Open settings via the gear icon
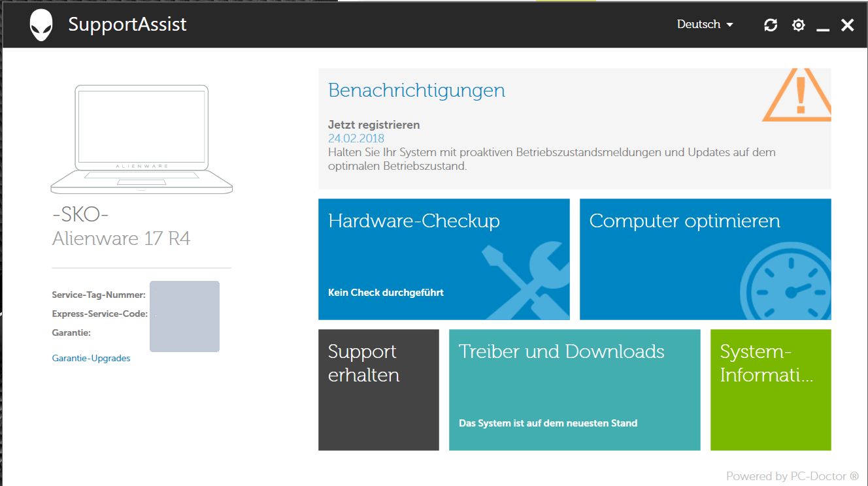Viewport: 868px width, 486px height. [798, 25]
